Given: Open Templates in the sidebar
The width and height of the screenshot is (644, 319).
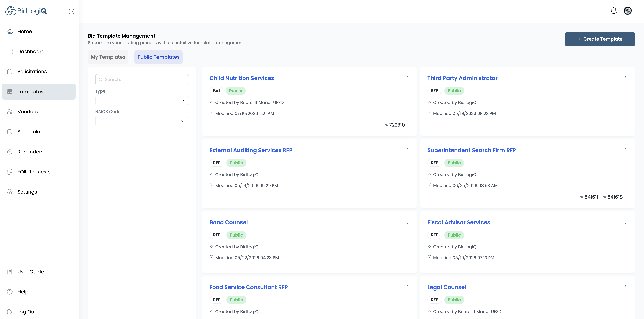Looking at the screenshot, I should [x=39, y=92].
